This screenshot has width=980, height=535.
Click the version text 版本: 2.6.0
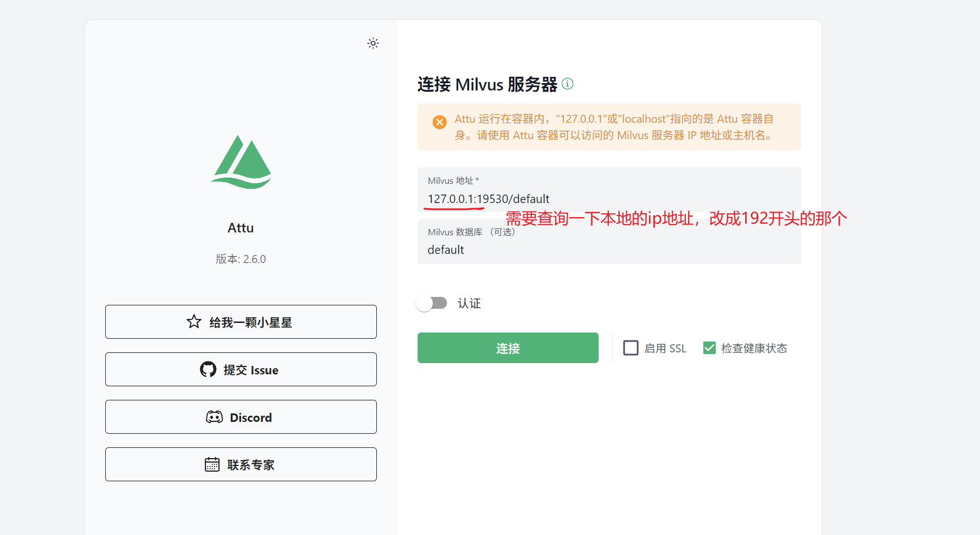pos(241,259)
